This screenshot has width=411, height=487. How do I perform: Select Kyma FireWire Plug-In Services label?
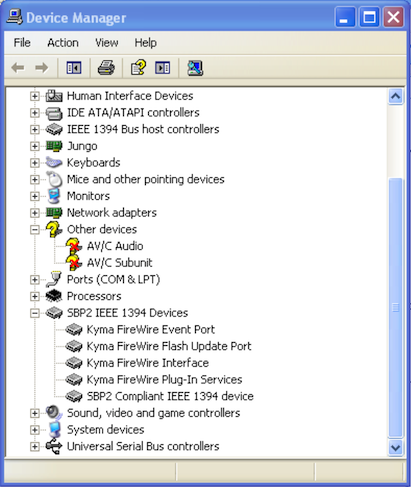[x=164, y=379]
